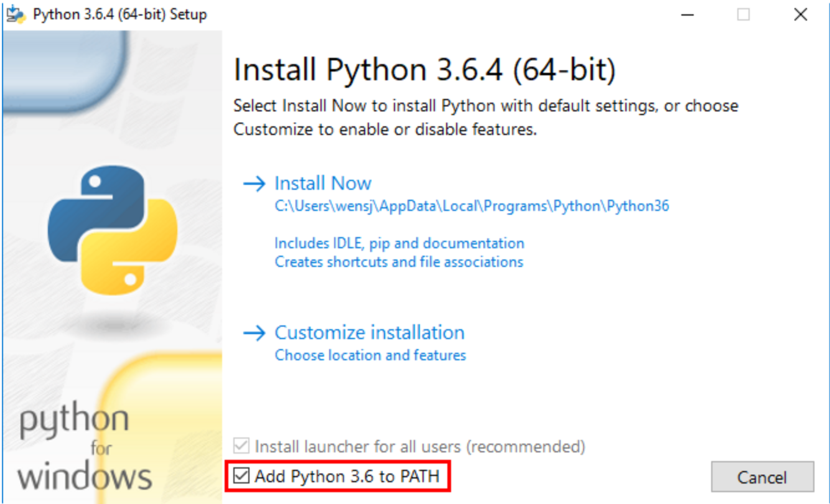
Task: Open Choose location and features options
Action: 370,355
